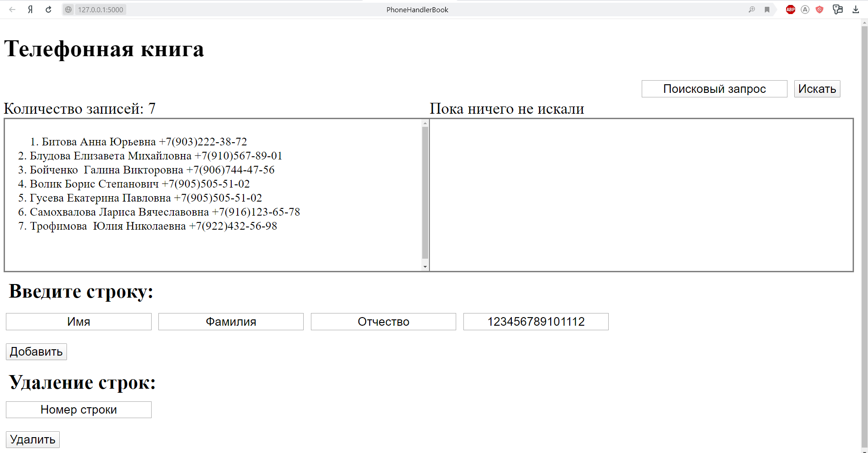Image resolution: width=868 pixels, height=453 pixels.
Task: Click the contact list scrollbar down arrow
Action: coord(425,267)
